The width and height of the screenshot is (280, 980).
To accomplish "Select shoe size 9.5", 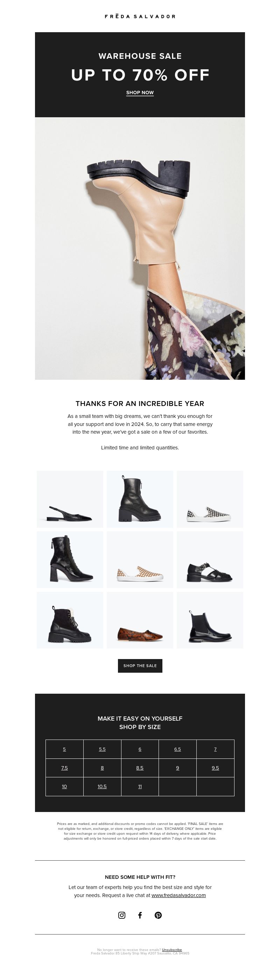I will click(x=215, y=767).
